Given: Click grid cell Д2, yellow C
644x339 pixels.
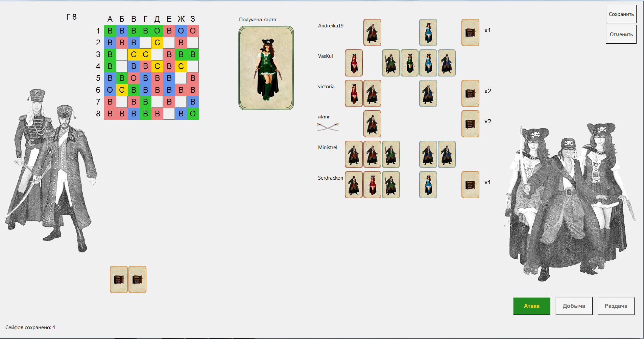Looking at the screenshot, I should pyautogui.click(x=157, y=43).
